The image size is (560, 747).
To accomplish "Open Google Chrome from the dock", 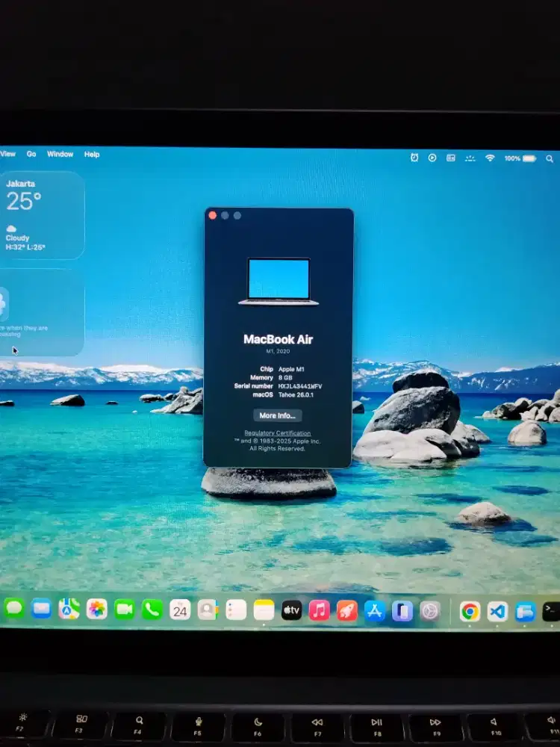I will click(470, 611).
